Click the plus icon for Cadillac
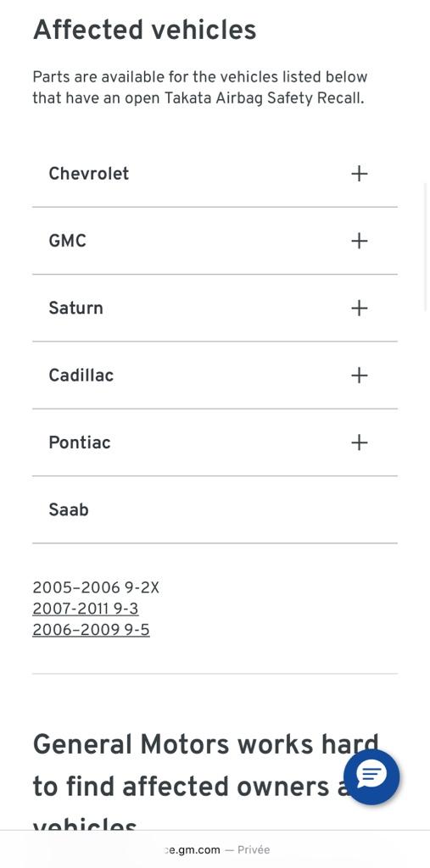 pyautogui.click(x=359, y=376)
